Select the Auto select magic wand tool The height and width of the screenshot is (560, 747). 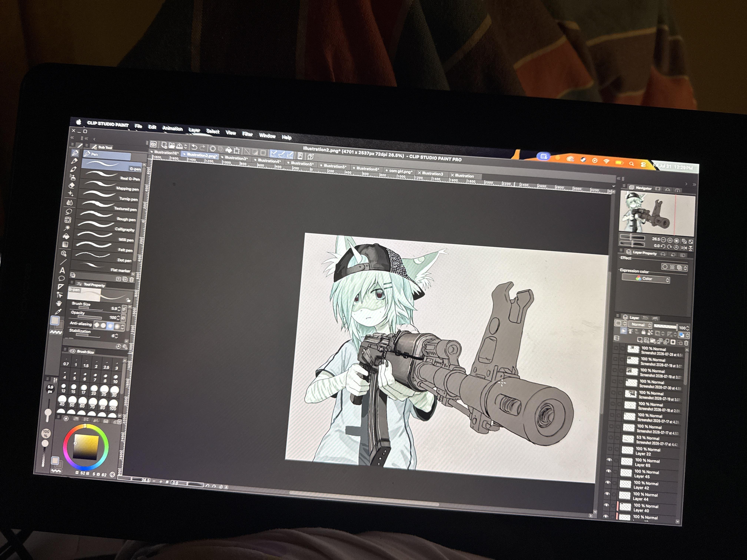(67, 228)
